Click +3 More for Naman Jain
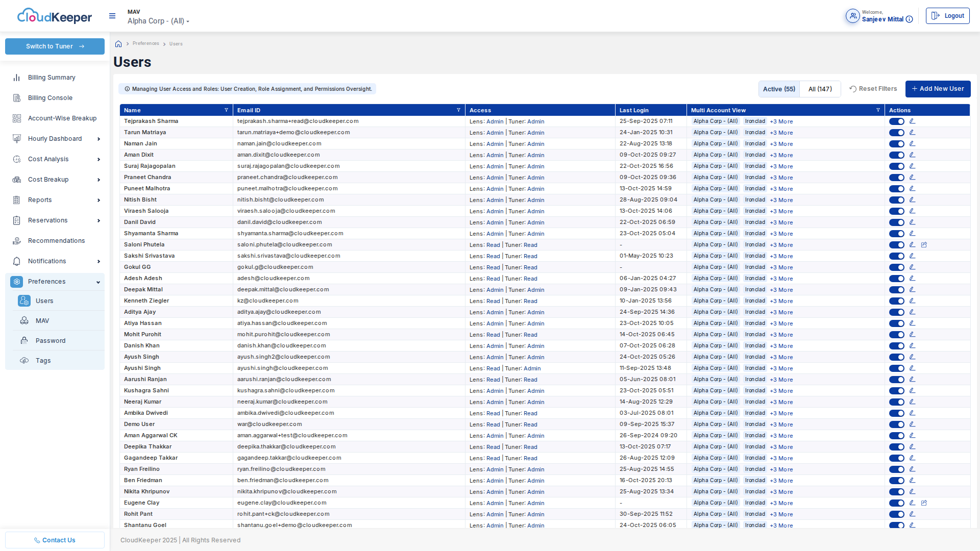Image resolution: width=980 pixels, height=551 pixels. [781, 144]
